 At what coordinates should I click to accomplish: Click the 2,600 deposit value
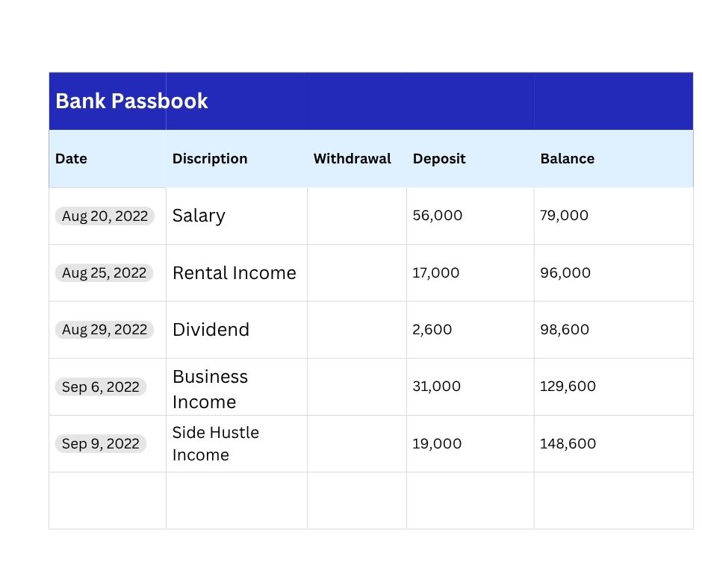pos(432,330)
